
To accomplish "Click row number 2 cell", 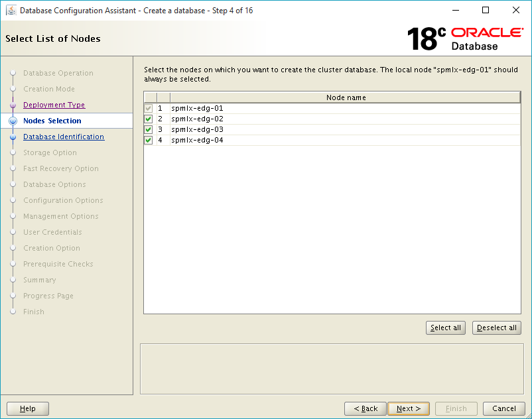I will 163,119.
